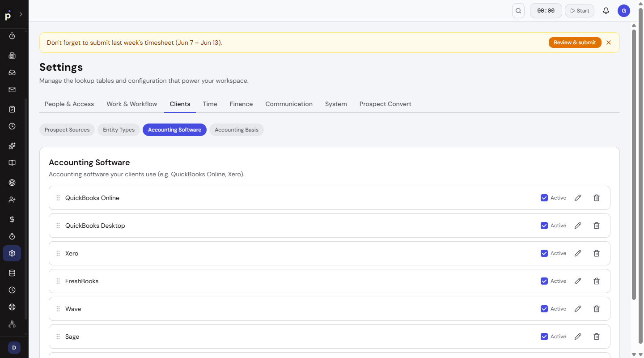Select the Clients tab

(x=180, y=104)
